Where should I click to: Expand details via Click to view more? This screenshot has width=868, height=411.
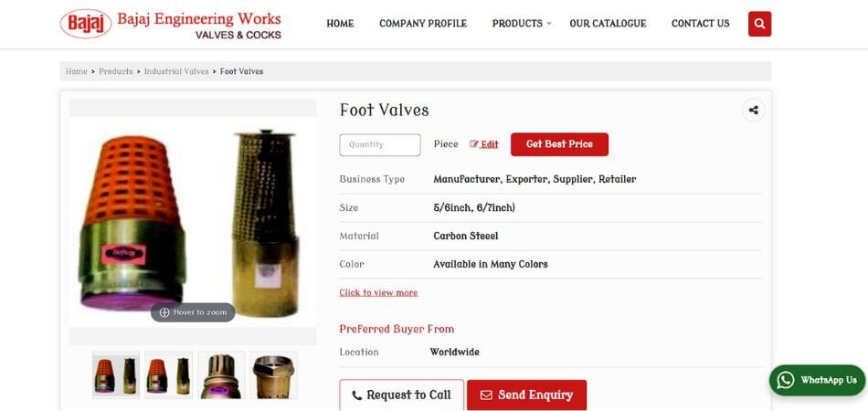click(378, 292)
